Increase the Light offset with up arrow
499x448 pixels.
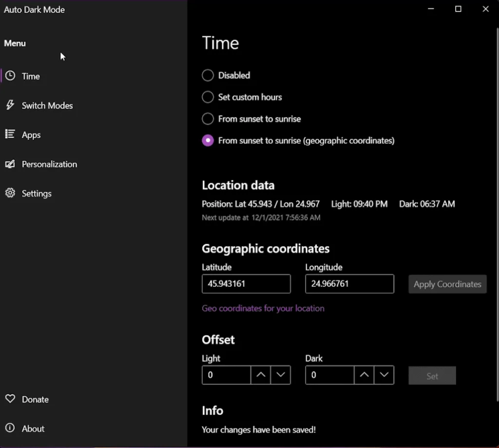click(x=261, y=375)
